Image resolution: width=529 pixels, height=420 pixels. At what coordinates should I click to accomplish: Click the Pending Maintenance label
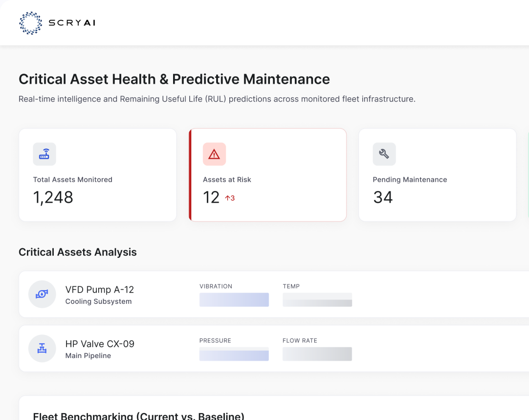410,180
